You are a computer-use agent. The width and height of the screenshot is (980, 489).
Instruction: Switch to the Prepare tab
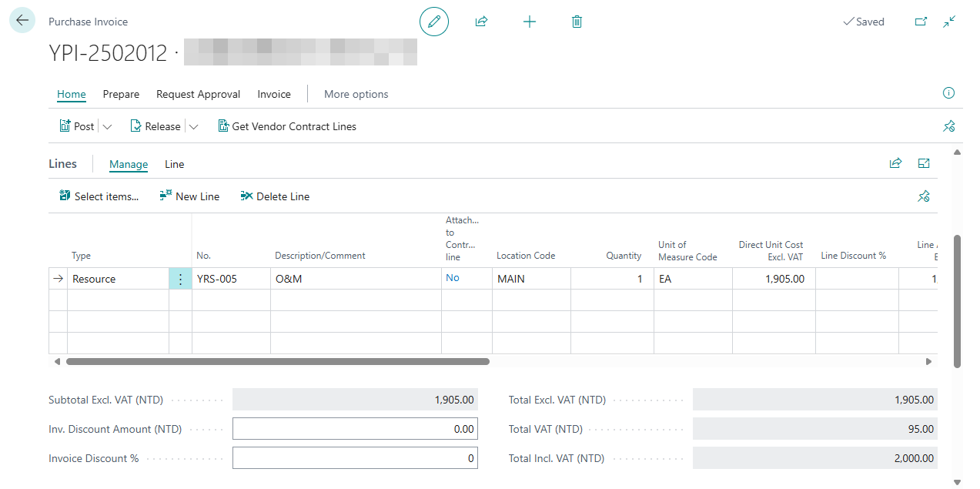(x=121, y=94)
